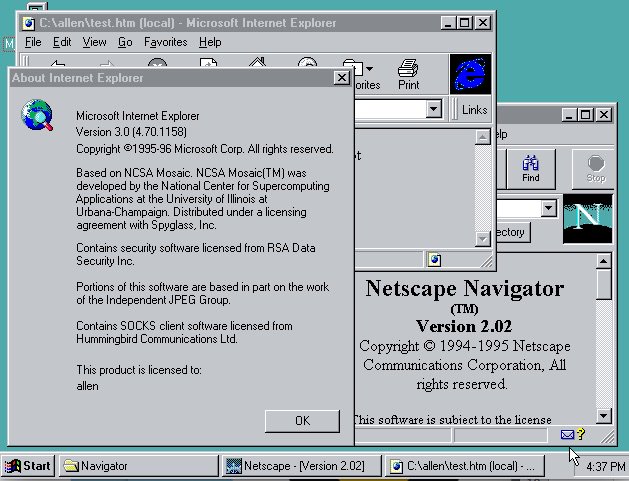Close the Netscape window
629x481 pixels.
(x=603, y=115)
